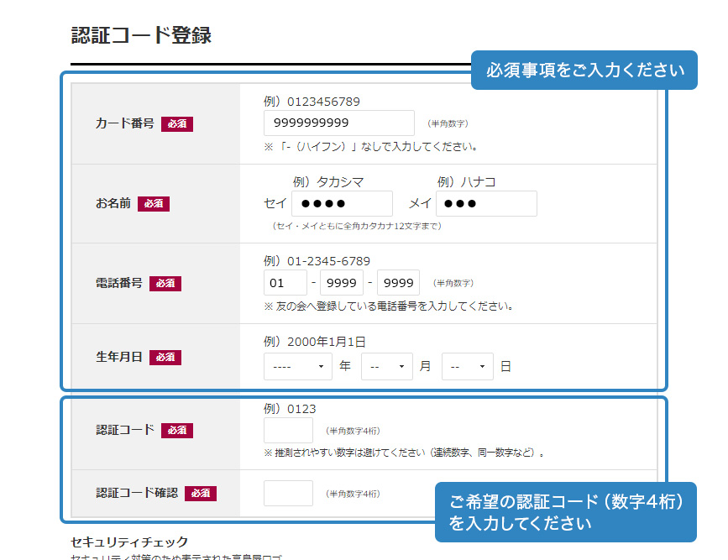Click the 認証コード input field
The width and height of the screenshot is (728, 560).
(288, 430)
